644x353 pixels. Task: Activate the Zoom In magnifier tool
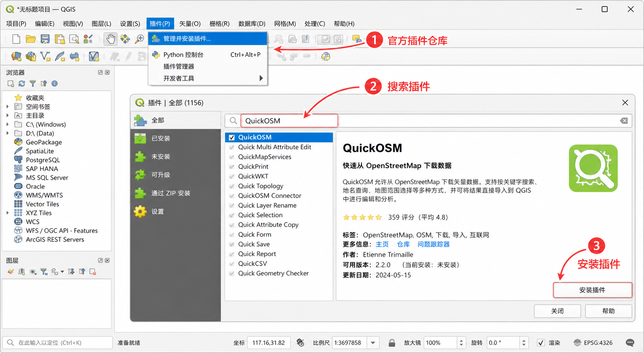point(140,39)
